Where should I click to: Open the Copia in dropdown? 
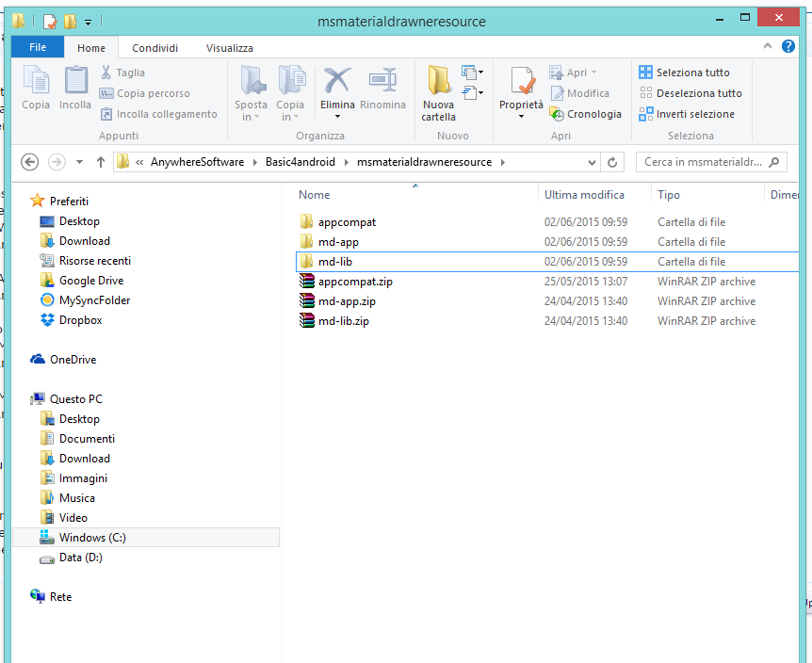(x=290, y=93)
